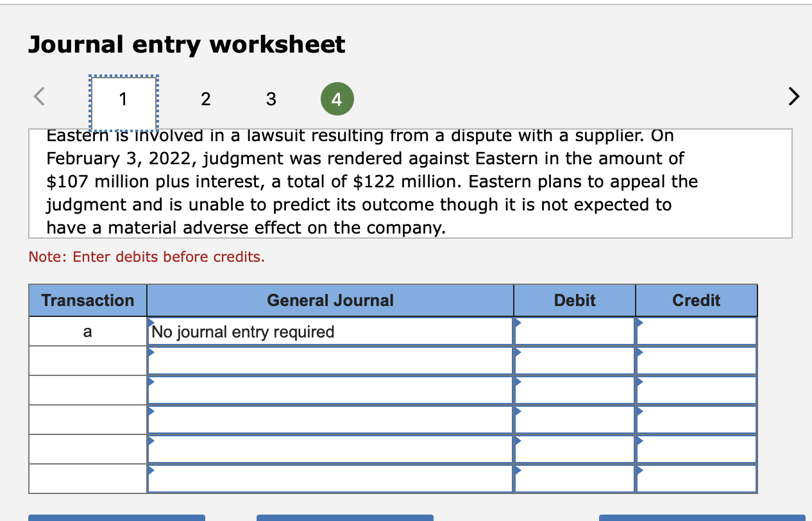Click the 'Journal entry worksheet' heading

tap(187, 44)
